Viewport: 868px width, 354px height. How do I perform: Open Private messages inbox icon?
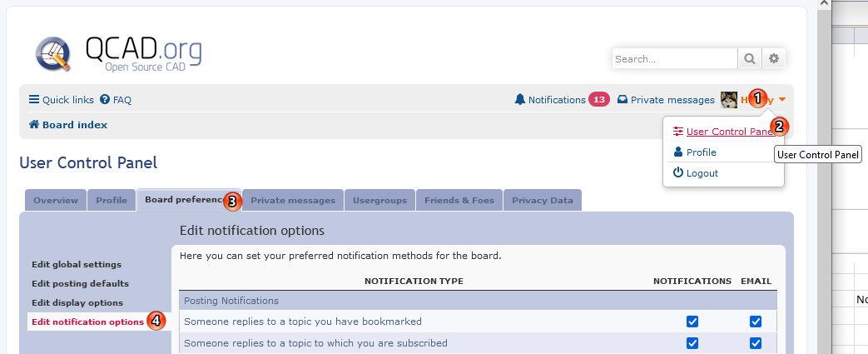(x=622, y=100)
